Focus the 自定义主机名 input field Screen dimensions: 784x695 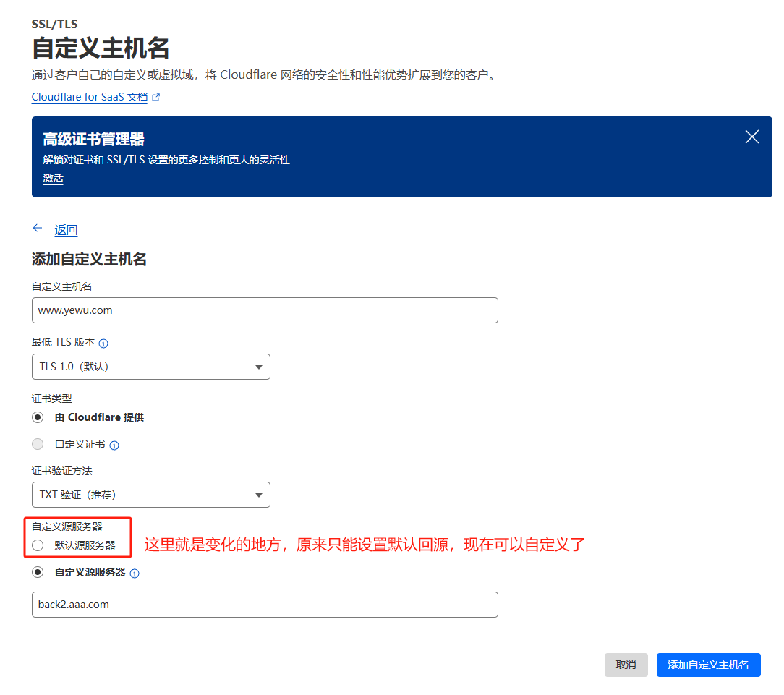click(265, 310)
